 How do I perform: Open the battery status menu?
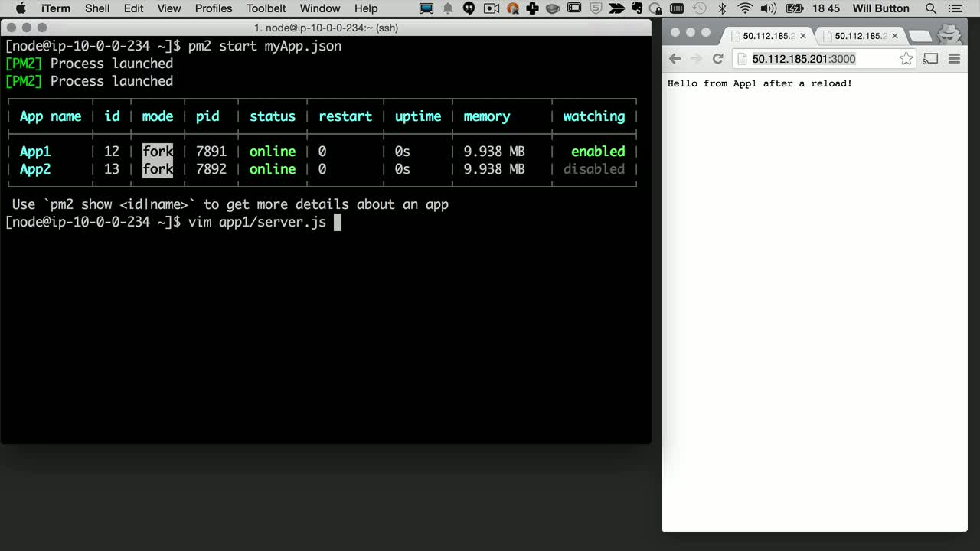click(795, 8)
